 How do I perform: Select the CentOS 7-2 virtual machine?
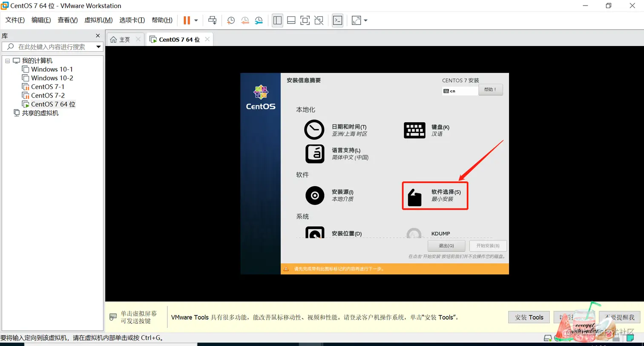tap(48, 95)
